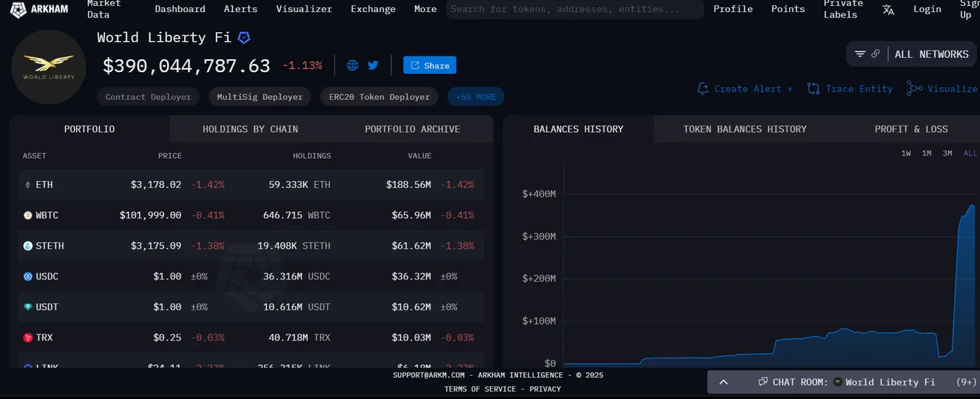Select 1W chart range

(906, 153)
